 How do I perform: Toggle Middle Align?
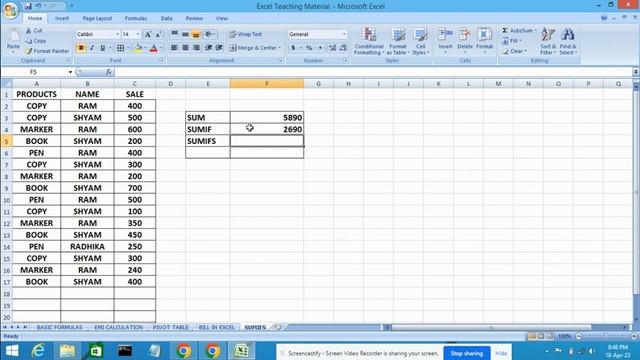click(x=185, y=34)
